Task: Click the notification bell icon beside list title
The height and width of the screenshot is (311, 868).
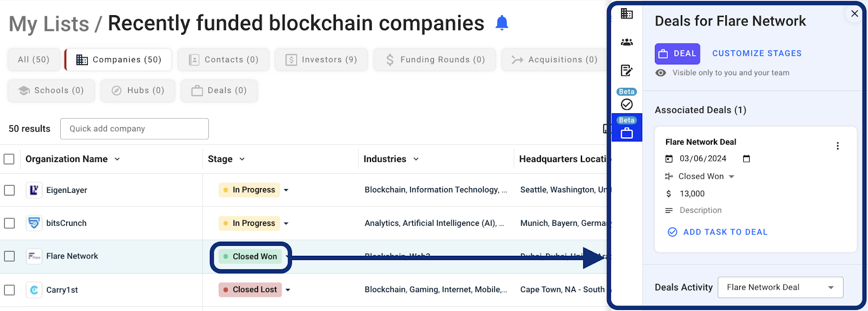Action: click(502, 23)
